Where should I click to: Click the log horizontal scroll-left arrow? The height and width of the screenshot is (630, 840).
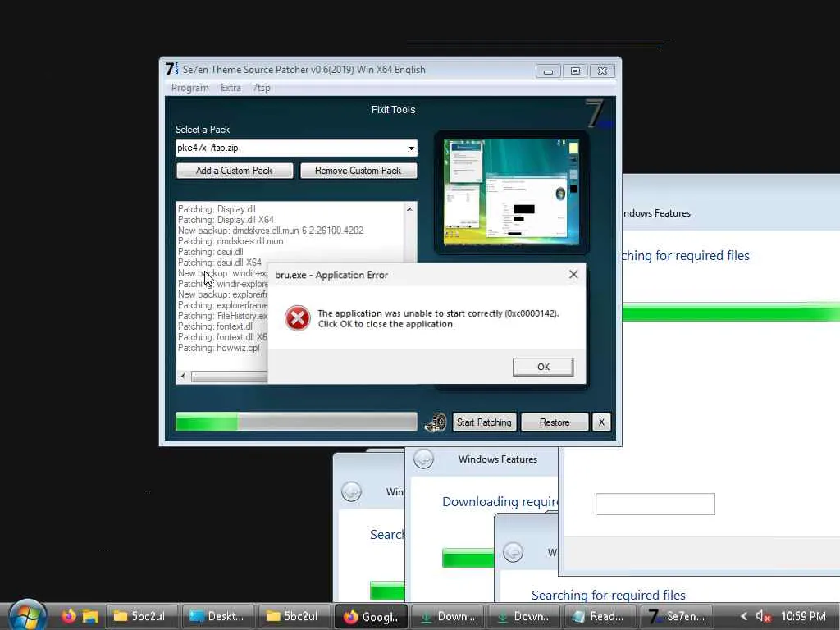pyautogui.click(x=183, y=377)
